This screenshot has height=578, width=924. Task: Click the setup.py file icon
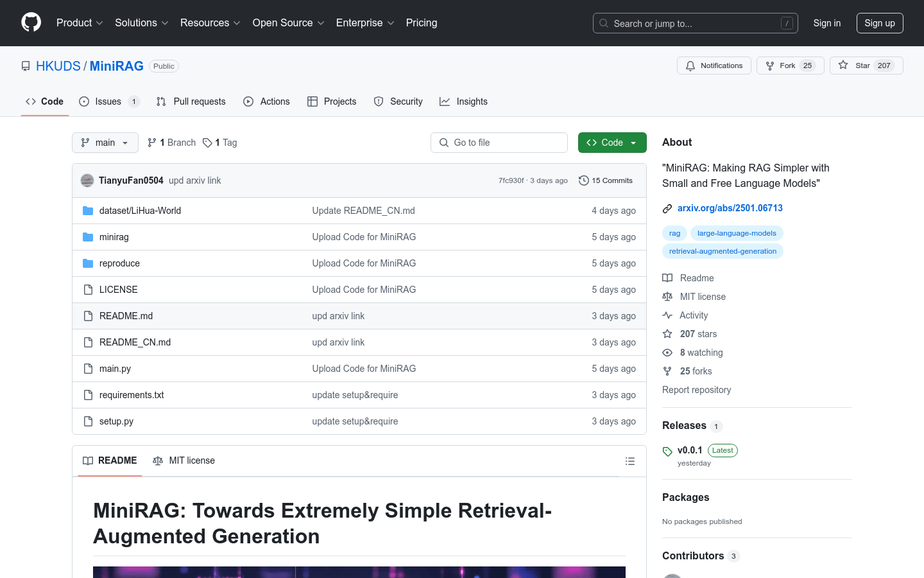click(88, 421)
